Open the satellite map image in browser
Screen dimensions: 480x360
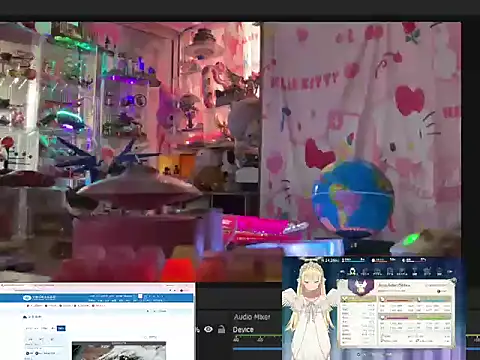119,351
